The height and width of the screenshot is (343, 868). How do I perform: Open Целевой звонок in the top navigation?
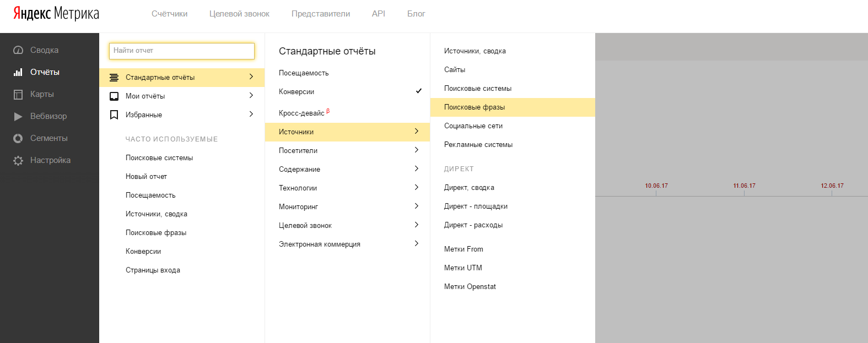click(x=239, y=14)
